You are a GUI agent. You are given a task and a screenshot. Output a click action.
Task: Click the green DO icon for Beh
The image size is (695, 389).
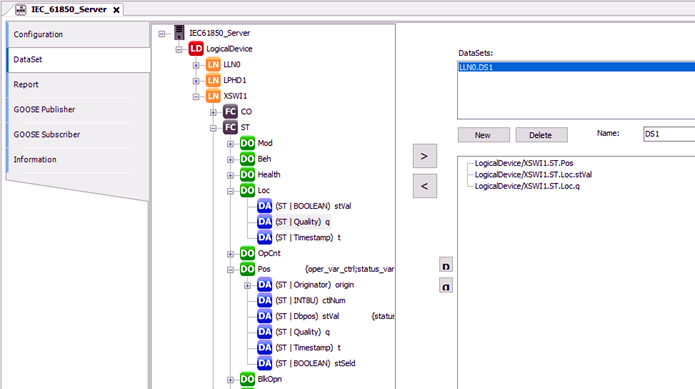click(247, 159)
